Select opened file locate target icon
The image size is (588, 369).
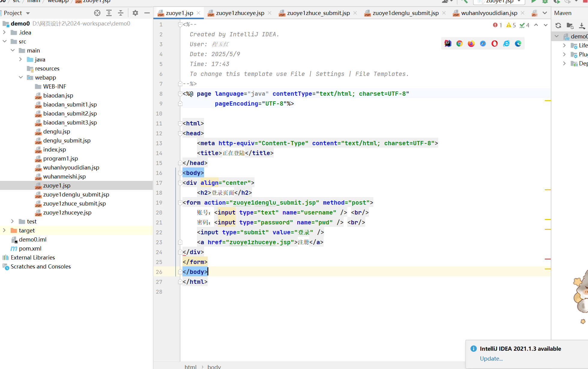(x=97, y=13)
